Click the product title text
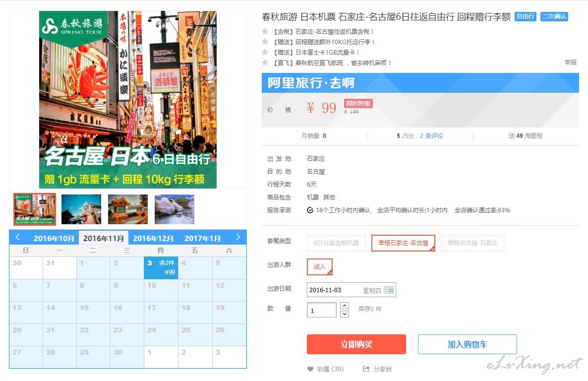 coord(386,16)
